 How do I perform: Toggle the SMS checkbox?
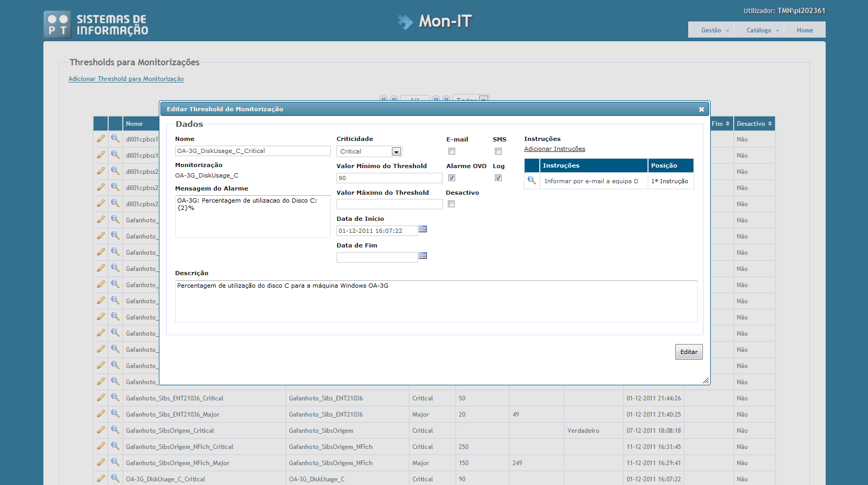(x=498, y=151)
